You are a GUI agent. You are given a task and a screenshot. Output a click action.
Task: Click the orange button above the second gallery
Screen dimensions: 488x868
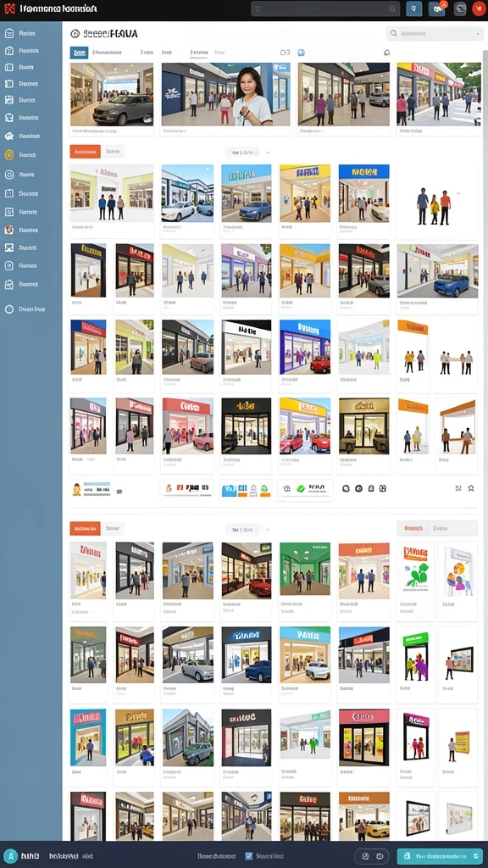[86, 528]
